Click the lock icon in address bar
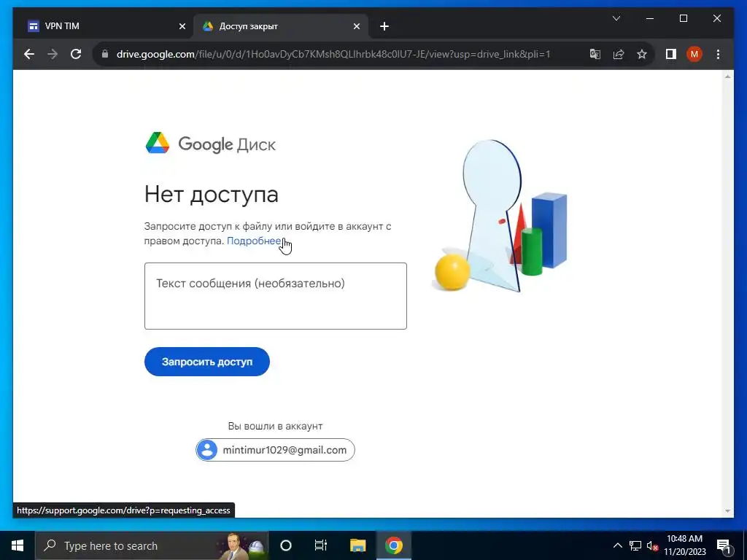 tap(105, 54)
